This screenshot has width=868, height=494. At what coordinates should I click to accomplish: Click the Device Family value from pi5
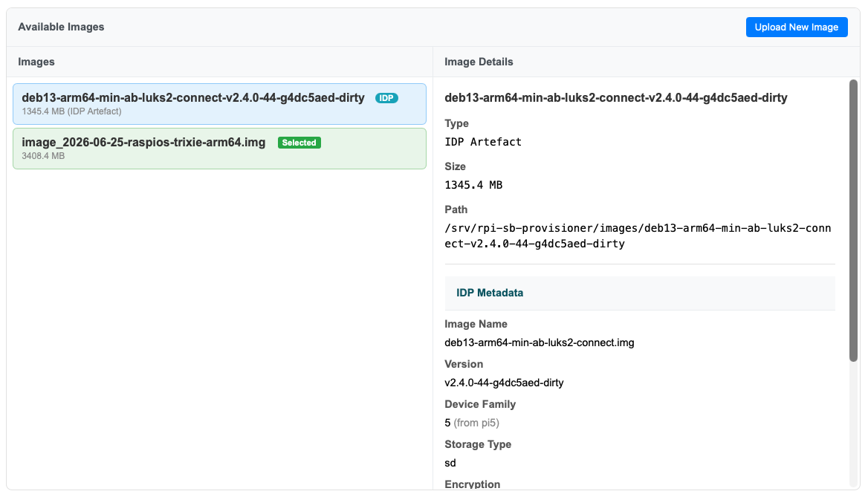pyautogui.click(x=472, y=423)
